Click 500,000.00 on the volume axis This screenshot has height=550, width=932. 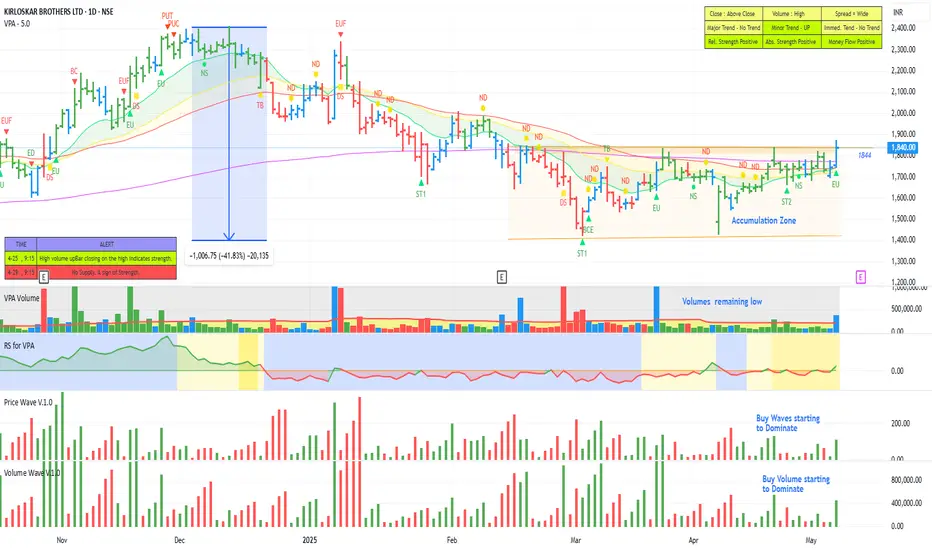tap(905, 309)
